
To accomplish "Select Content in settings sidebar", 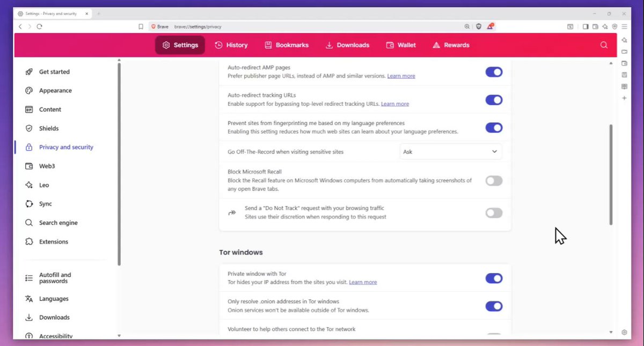I will pos(50,109).
